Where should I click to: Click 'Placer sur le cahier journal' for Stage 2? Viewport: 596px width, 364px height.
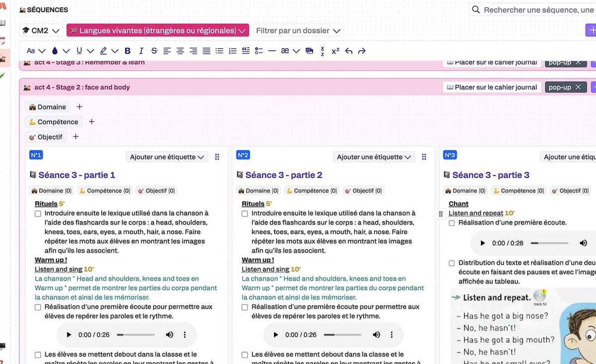tap(492, 87)
